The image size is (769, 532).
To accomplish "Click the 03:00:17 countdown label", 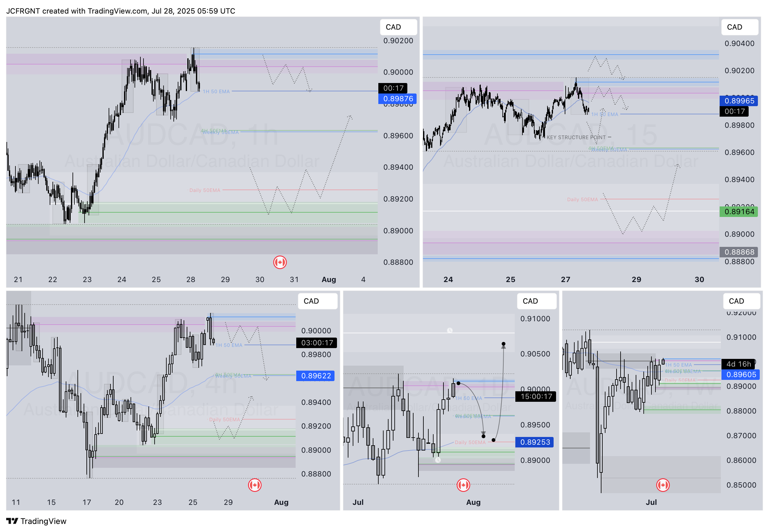I will pyautogui.click(x=316, y=343).
